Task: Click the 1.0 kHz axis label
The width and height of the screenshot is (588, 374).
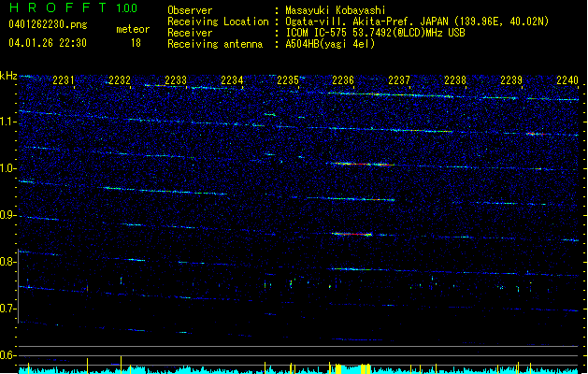Action: (x=7, y=168)
